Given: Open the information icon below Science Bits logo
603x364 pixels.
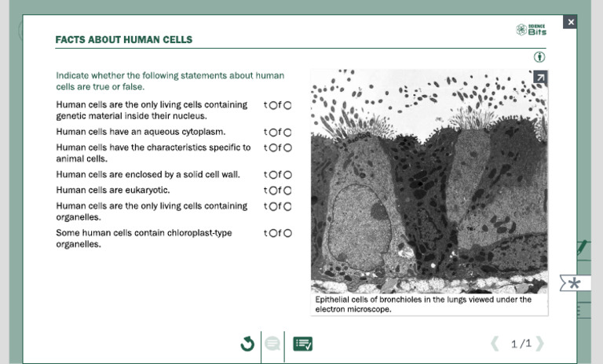Looking at the screenshot, I should click(539, 57).
